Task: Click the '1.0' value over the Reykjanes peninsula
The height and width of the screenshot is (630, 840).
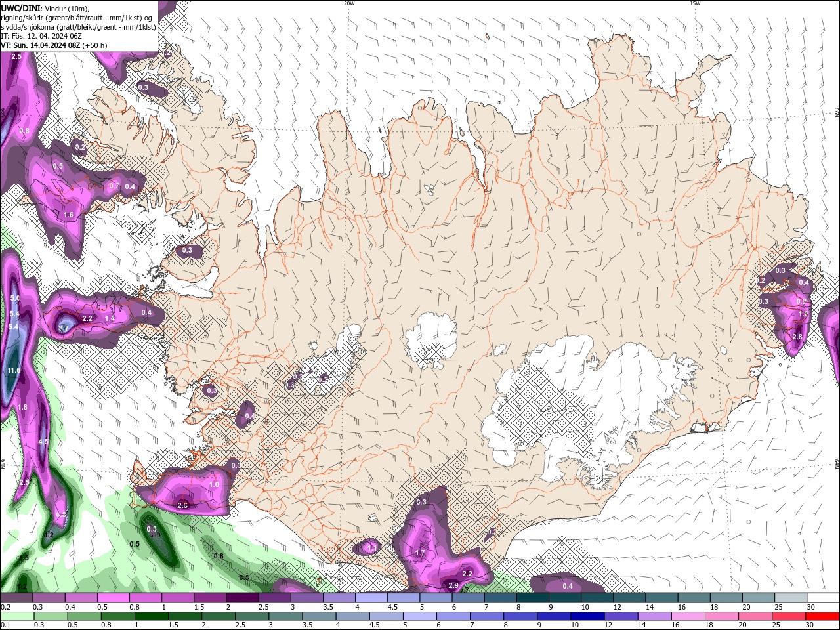Action: (x=214, y=484)
